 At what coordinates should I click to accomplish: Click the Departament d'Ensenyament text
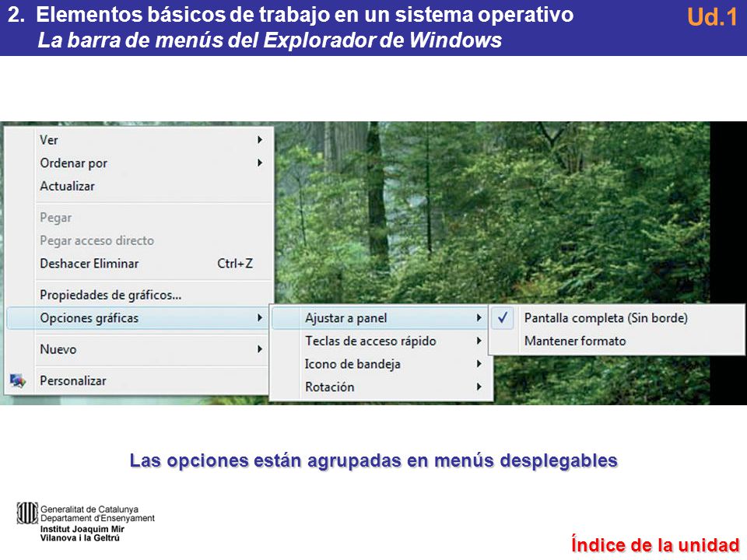[97, 518]
